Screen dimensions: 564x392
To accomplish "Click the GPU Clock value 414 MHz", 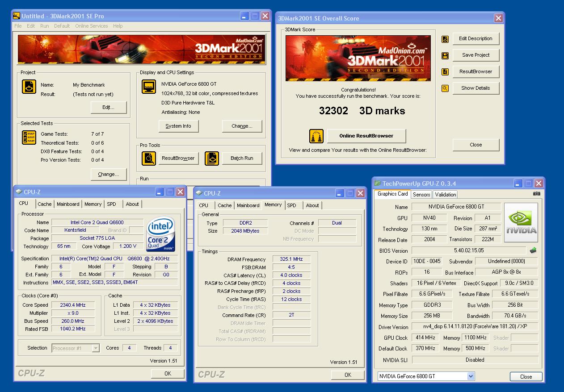I will [425, 338].
